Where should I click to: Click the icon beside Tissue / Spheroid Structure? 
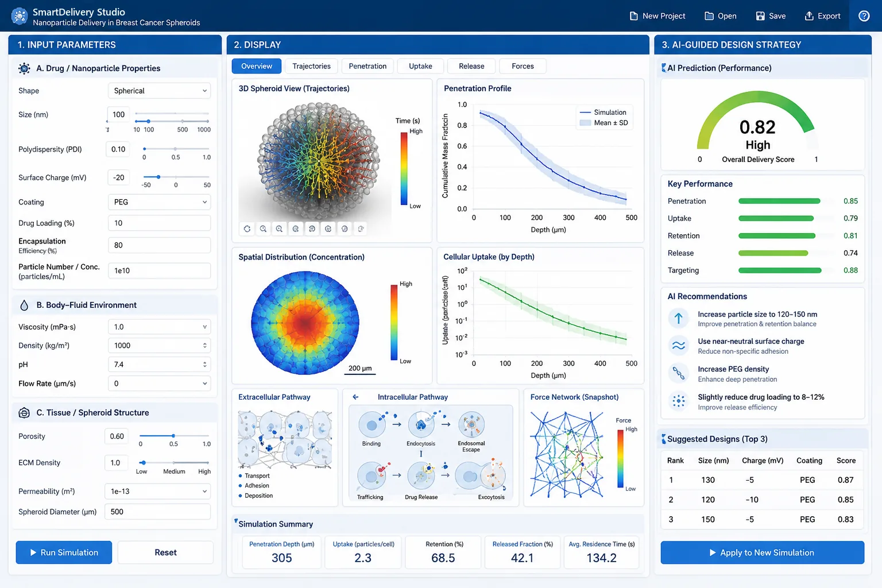[x=24, y=412]
